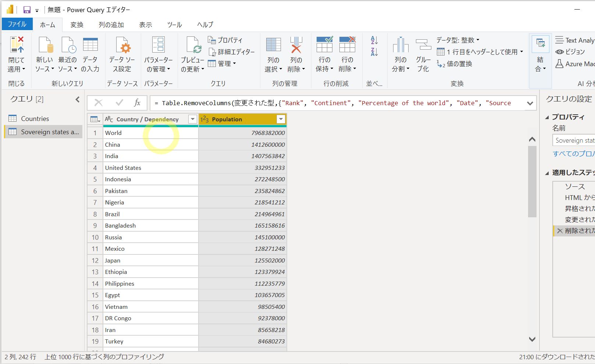Open Azure Machine Learning feature

point(575,64)
